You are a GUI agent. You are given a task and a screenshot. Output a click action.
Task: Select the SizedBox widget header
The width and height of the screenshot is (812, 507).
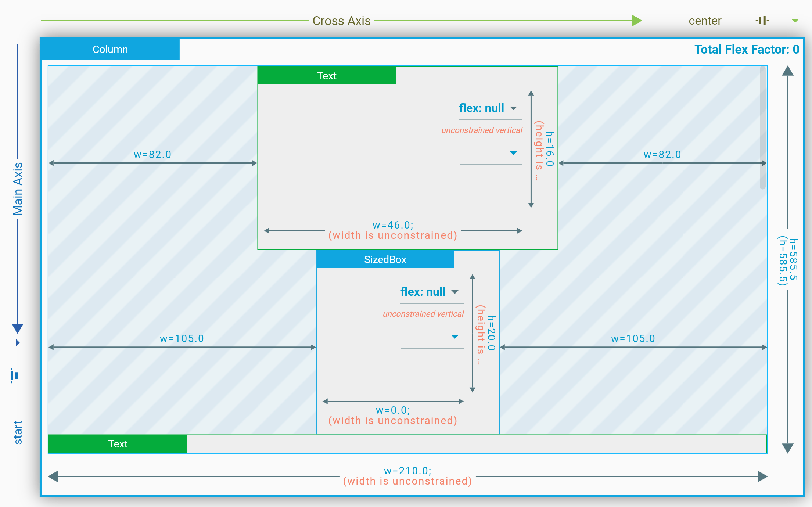point(385,259)
